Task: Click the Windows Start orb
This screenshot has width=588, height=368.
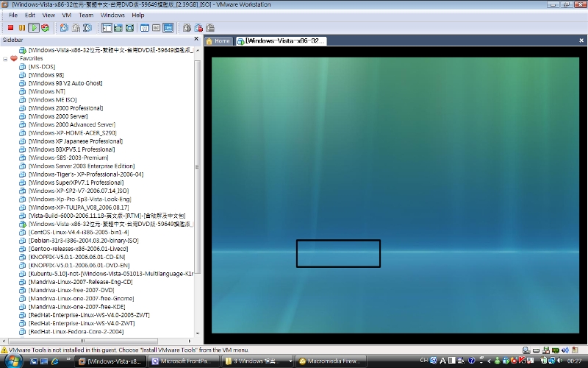Action: click(x=13, y=361)
